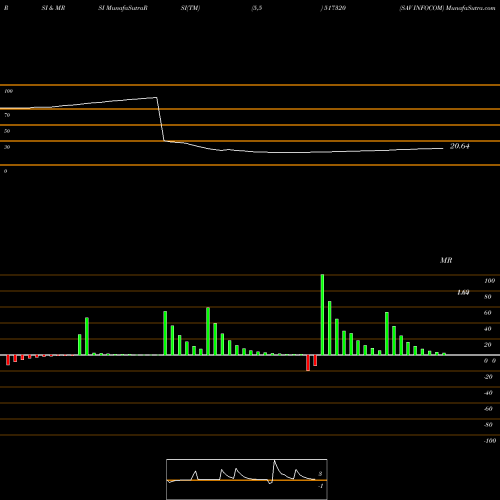The height and width of the screenshot is (500, 500).
Task: Click the RSI line's sharp drop segment
Action: coord(160,119)
